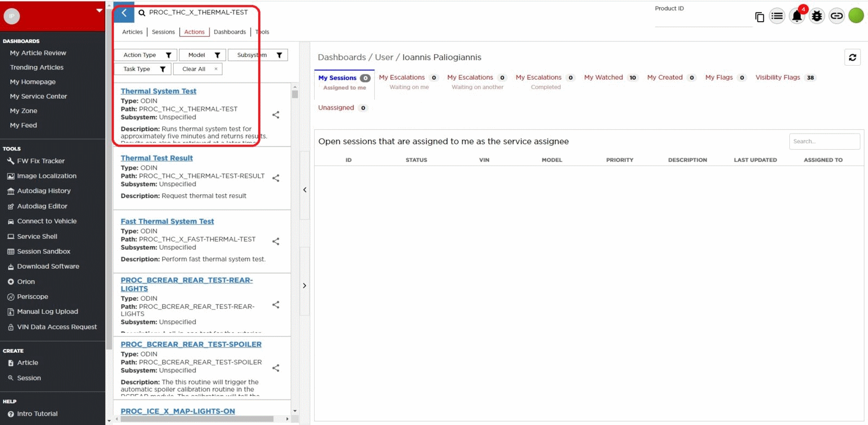Click the copy documents icon
Viewport: 868px width, 425px height.
point(759,17)
